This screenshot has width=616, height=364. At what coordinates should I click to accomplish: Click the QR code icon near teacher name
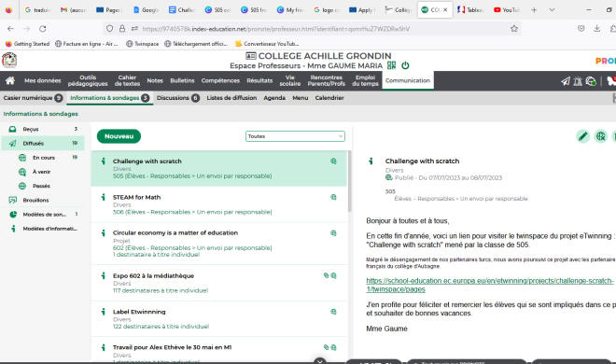tap(391, 65)
